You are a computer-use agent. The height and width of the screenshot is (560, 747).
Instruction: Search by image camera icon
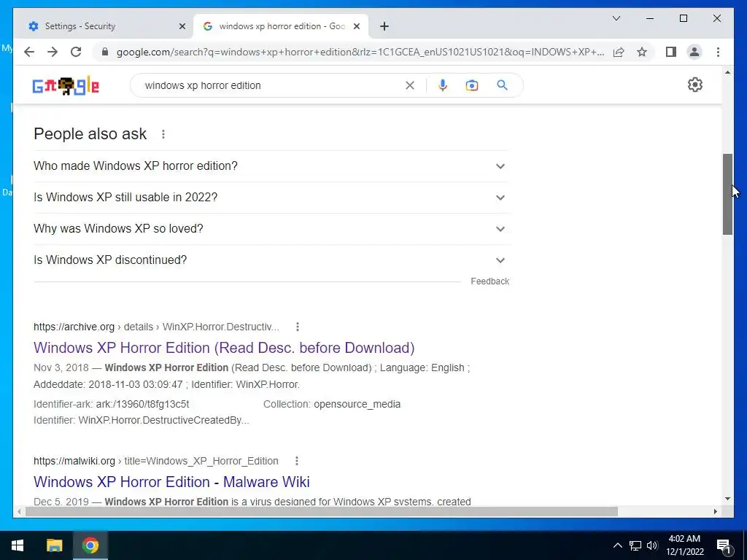pyautogui.click(x=472, y=85)
